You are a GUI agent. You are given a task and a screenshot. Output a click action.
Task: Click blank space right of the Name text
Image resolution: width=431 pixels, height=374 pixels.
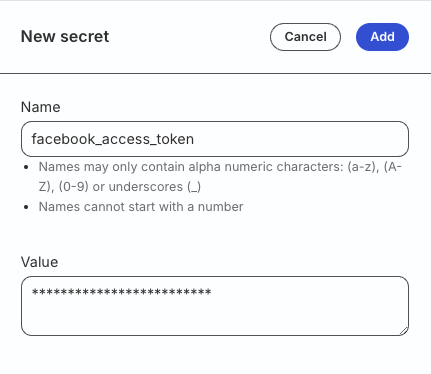point(300,139)
